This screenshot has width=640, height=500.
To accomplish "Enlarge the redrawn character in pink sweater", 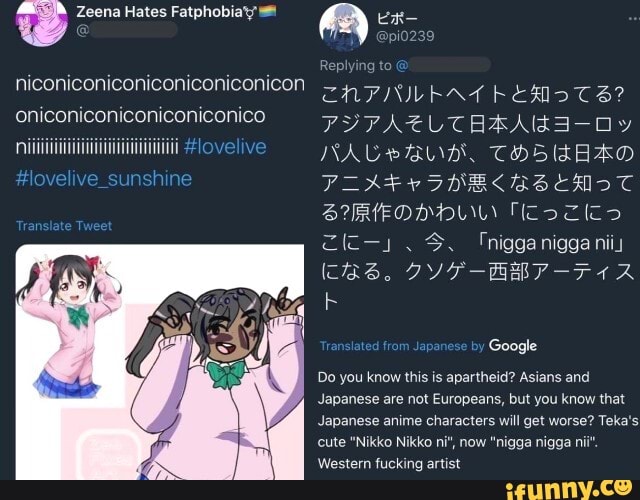I will [216, 382].
